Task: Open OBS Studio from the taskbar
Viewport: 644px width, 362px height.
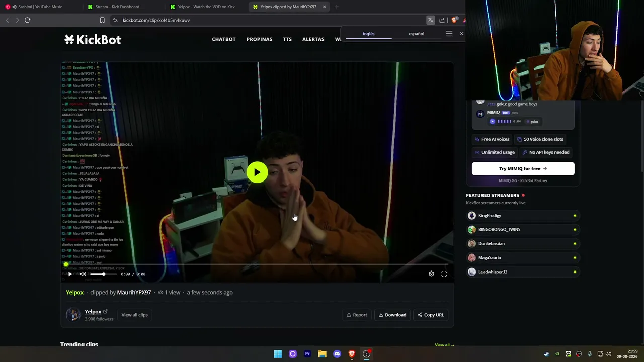Action: pyautogui.click(x=367, y=354)
